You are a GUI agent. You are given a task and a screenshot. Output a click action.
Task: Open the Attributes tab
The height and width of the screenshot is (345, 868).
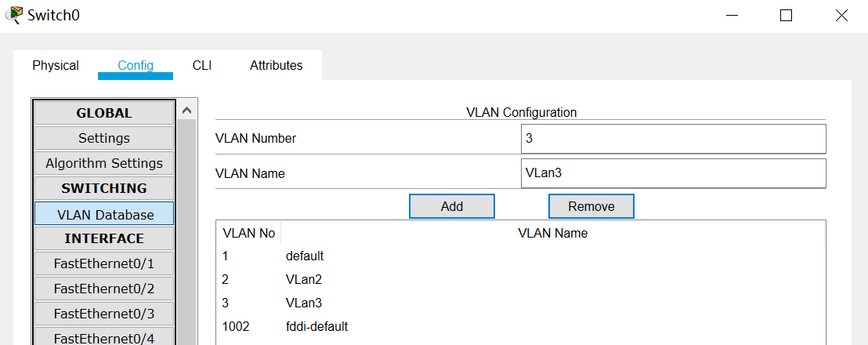(x=276, y=66)
